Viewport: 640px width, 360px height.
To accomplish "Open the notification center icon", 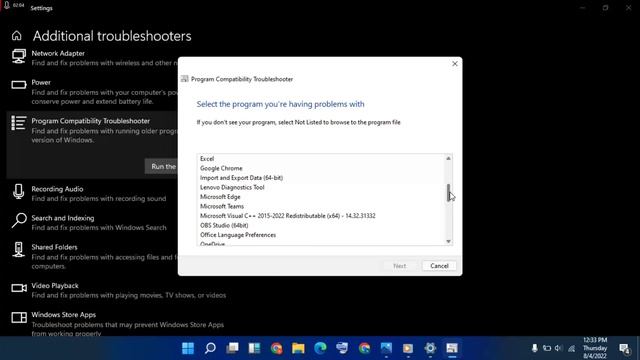I will (x=624, y=349).
